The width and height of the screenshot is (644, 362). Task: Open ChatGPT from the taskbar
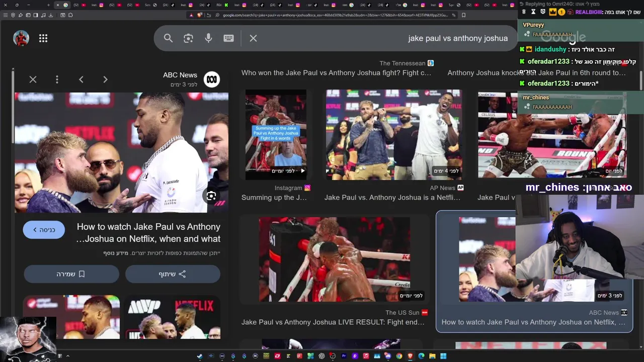[x=321, y=356]
